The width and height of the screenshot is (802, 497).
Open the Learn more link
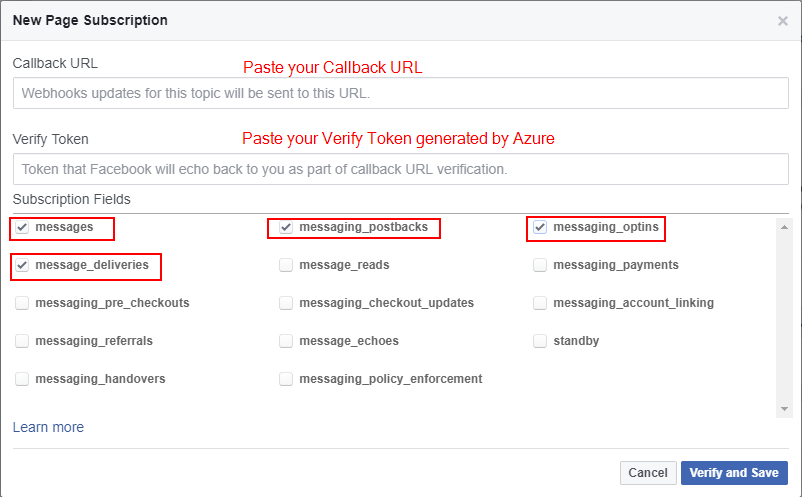pos(48,427)
